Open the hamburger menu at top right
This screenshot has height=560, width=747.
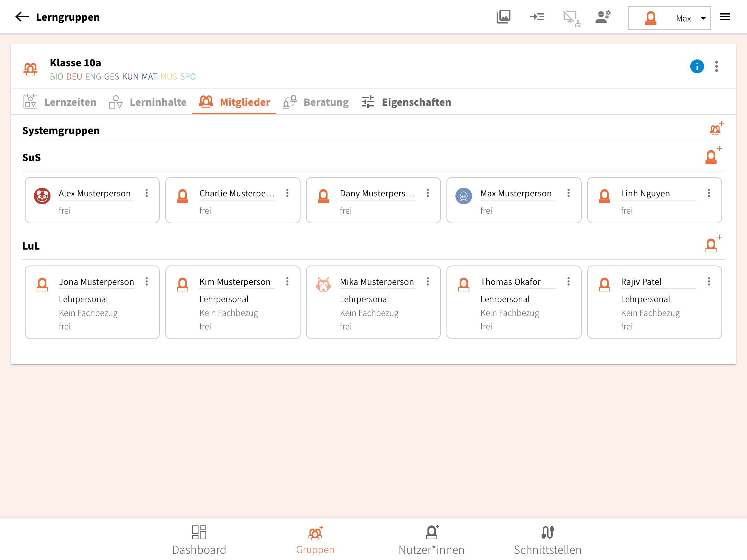725,17
